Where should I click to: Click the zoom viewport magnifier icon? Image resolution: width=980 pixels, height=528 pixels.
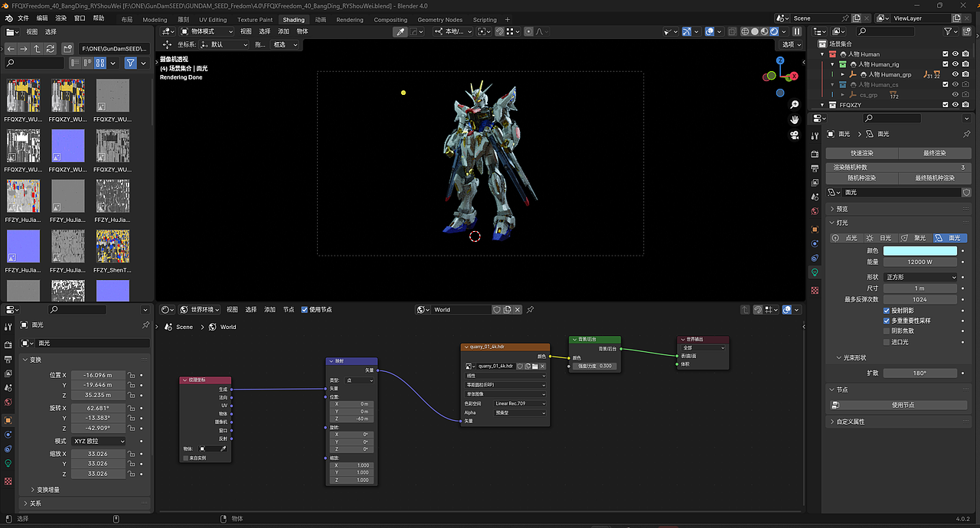click(x=795, y=105)
